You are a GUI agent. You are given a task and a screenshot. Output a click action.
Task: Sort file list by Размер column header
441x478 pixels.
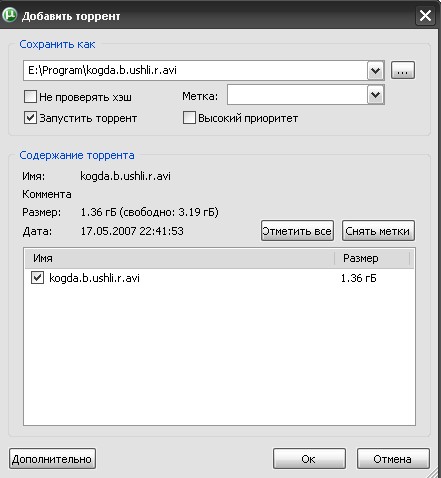coord(372,258)
